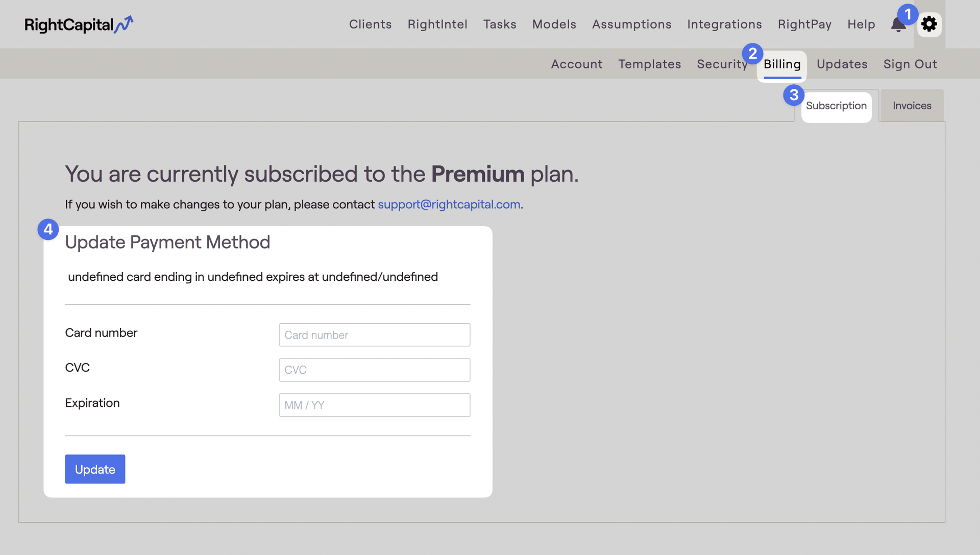Switch to the Invoices tab

coord(912,106)
